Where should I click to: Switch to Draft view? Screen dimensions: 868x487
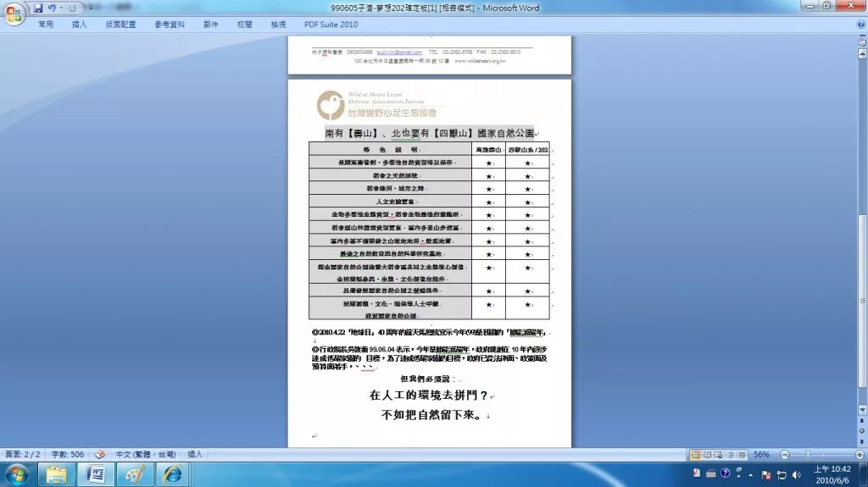coord(742,454)
